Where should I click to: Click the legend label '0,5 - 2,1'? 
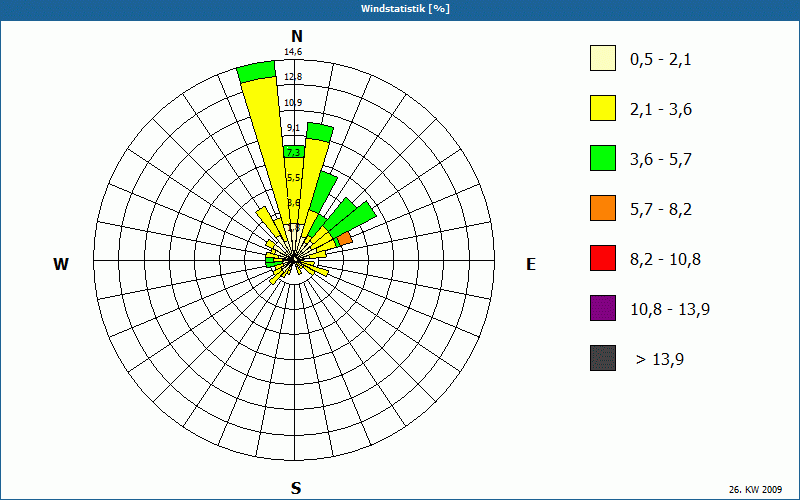click(x=661, y=60)
